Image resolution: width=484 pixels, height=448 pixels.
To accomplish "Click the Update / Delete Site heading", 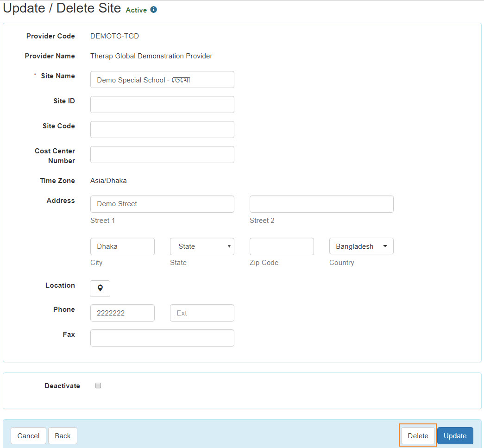I will tap(62, 8).
